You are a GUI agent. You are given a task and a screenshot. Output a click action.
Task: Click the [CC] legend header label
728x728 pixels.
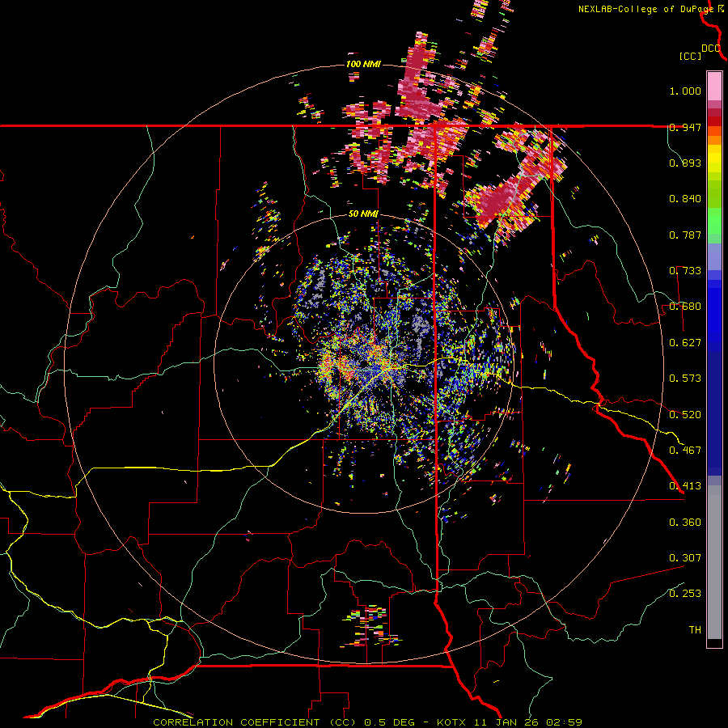(691, 56)
